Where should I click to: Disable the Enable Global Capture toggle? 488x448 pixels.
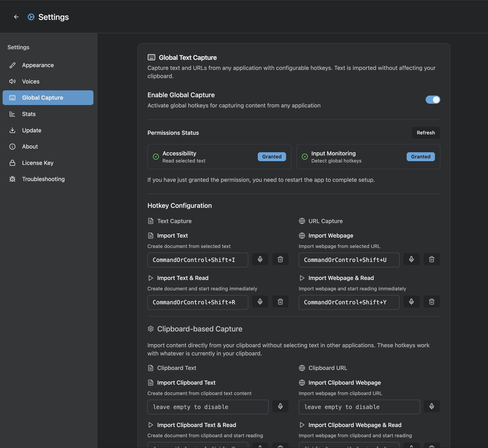coord(433,100)
